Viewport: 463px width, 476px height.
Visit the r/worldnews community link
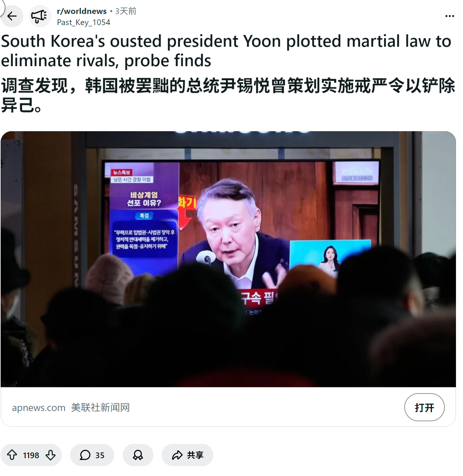(82, 11)
